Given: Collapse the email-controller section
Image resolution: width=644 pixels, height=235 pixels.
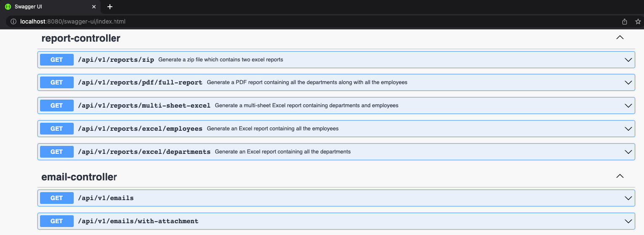Looking at the screenshot, I should [620, 176].
